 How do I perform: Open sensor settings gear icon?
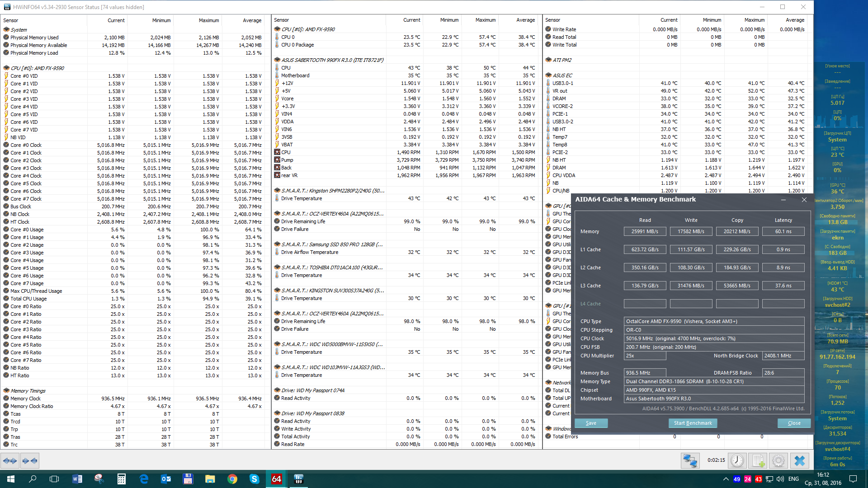pyautogui.click(x=778, y=460)
